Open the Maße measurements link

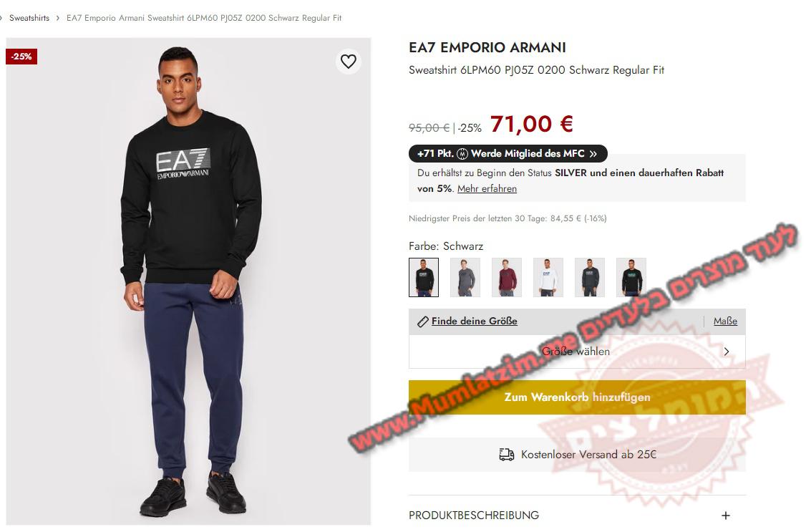[x=725, y=321]
